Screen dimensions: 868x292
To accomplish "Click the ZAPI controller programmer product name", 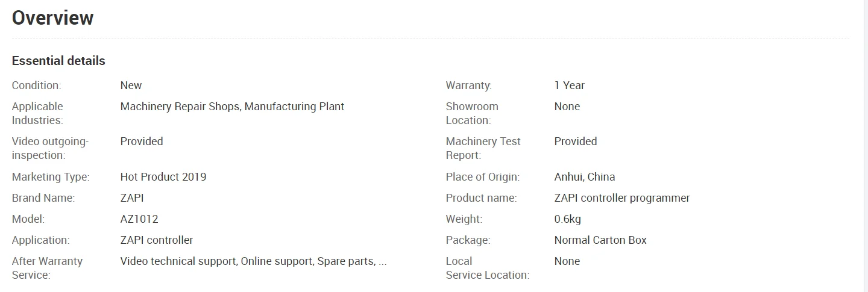I will pos(621,198).
